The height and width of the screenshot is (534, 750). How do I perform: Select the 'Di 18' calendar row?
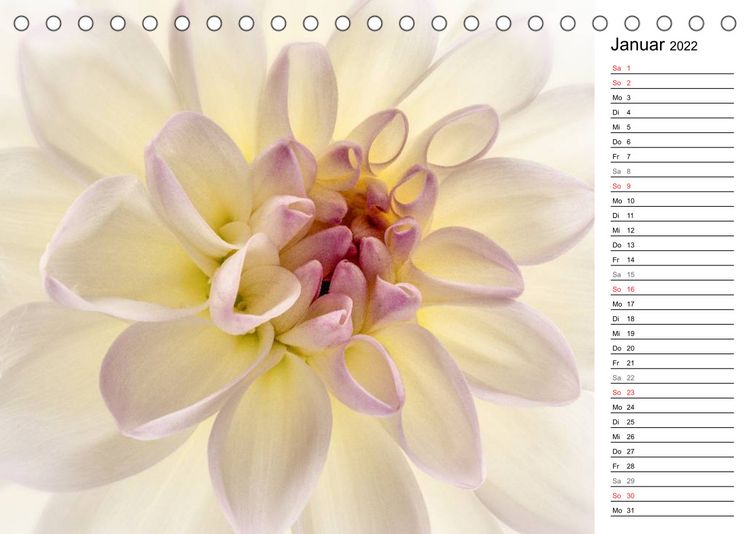672,319
